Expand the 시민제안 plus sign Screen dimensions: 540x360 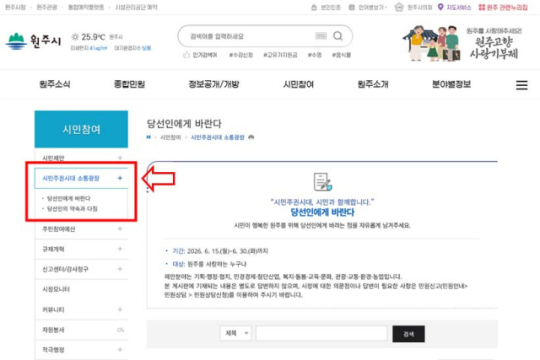[x=120, y=158]
